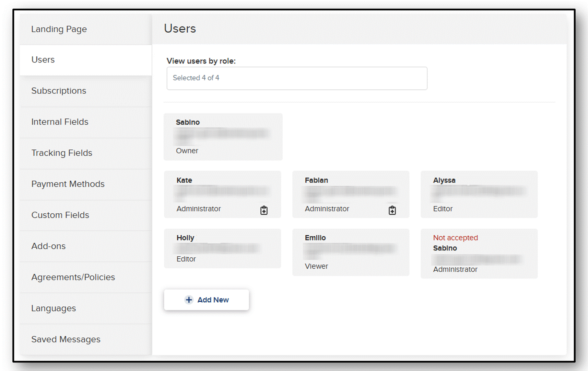Open Saved Messages in the sidebar
The width and height of the screenshot is (588, 371).
(x=86, y=339)
